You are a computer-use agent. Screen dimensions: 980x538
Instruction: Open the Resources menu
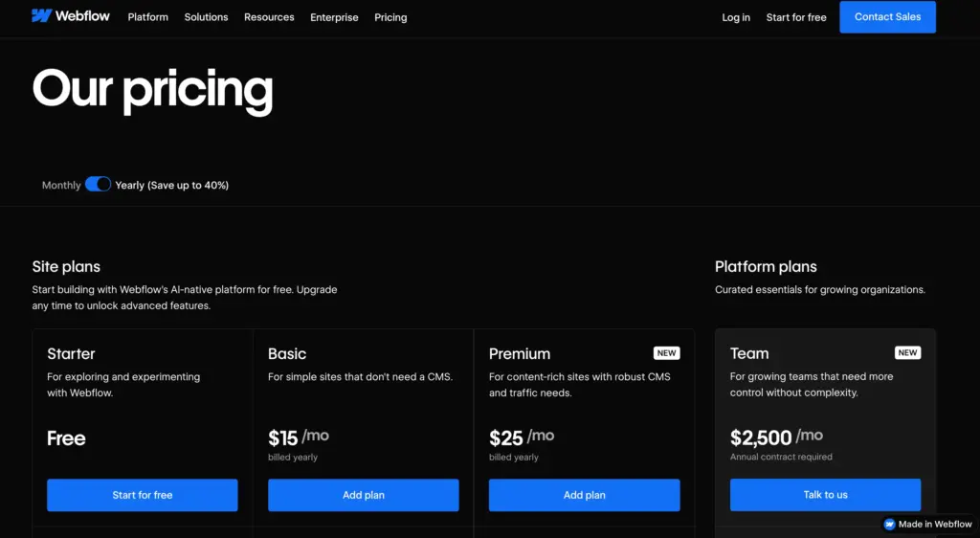(x=269, y=17)
